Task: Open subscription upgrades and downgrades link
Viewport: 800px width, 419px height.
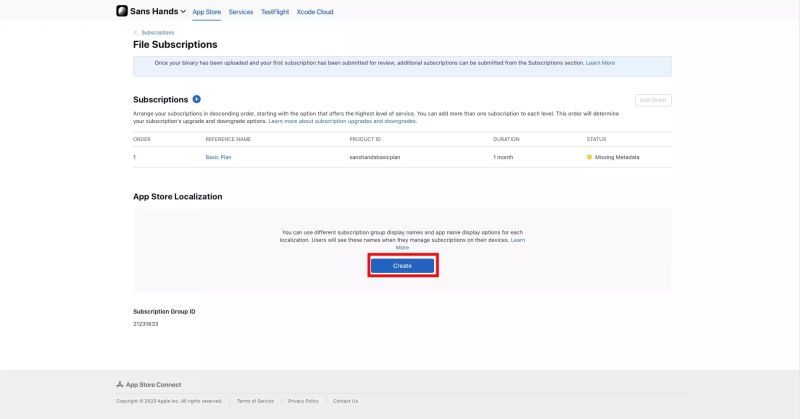Action: tap(342, 121)
